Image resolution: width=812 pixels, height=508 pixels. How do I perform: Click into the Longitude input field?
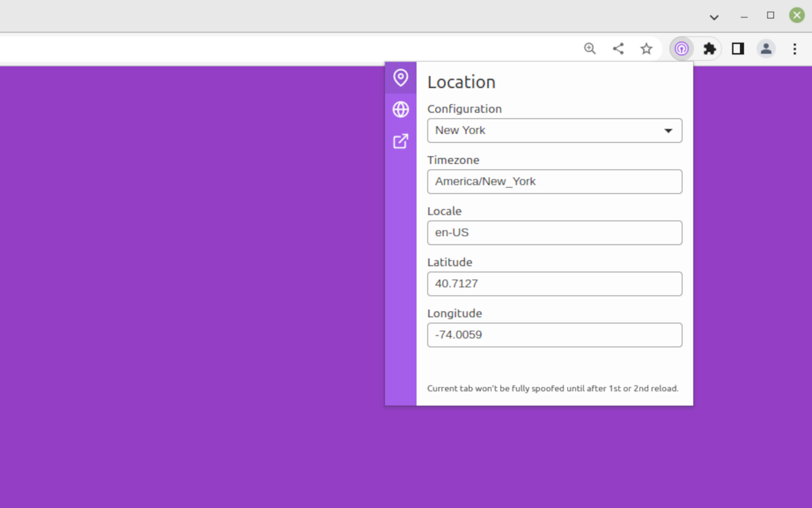[x=554, y=335]
